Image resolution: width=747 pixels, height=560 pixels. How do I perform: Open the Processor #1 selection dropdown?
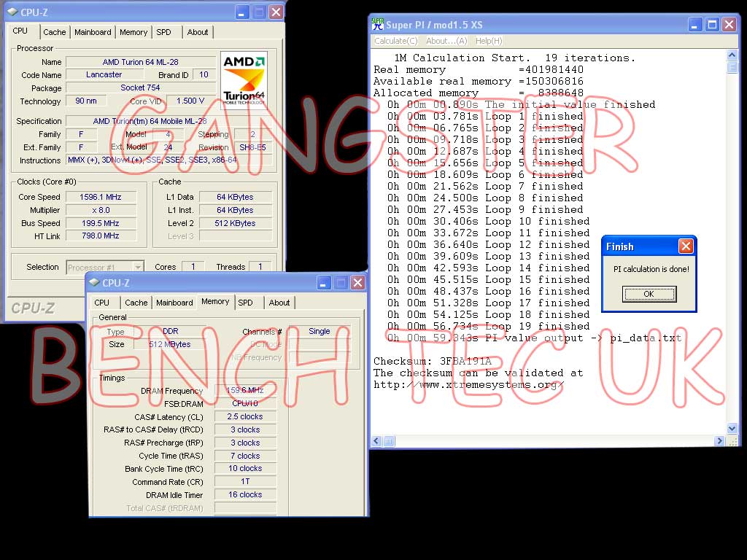coord(138,267)
